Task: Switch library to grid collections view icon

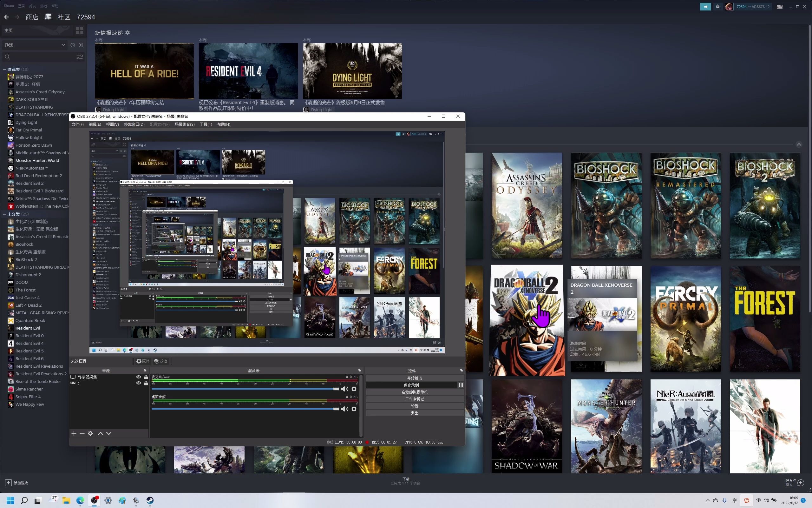Action: point(80,30)
